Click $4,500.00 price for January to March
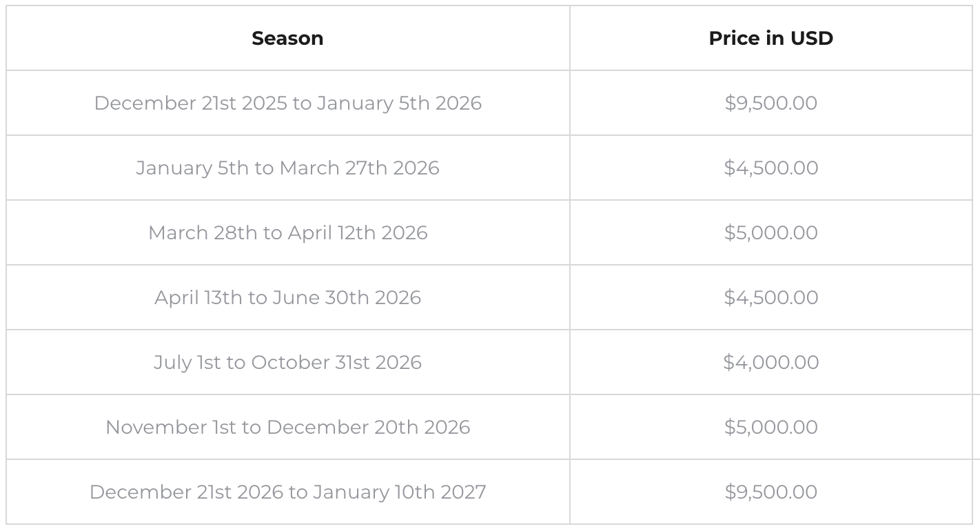 pos(770,168)
